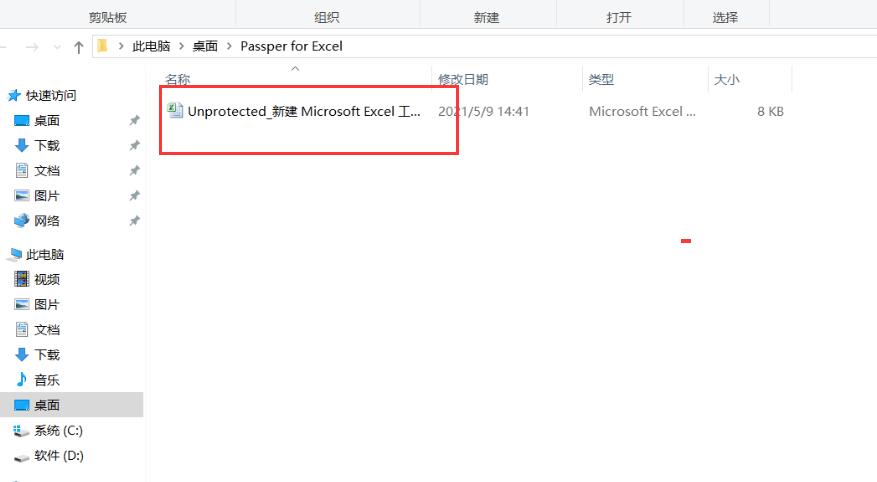The width and height of the screenshot is (877, 482).
Task: Open 系统 (C:) drive
Action: coord(58,431)
